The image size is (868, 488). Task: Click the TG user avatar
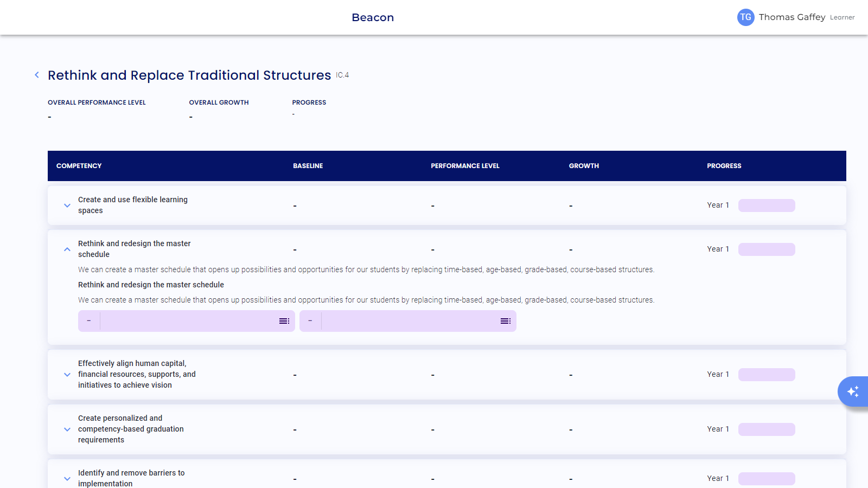pos(745,17)
